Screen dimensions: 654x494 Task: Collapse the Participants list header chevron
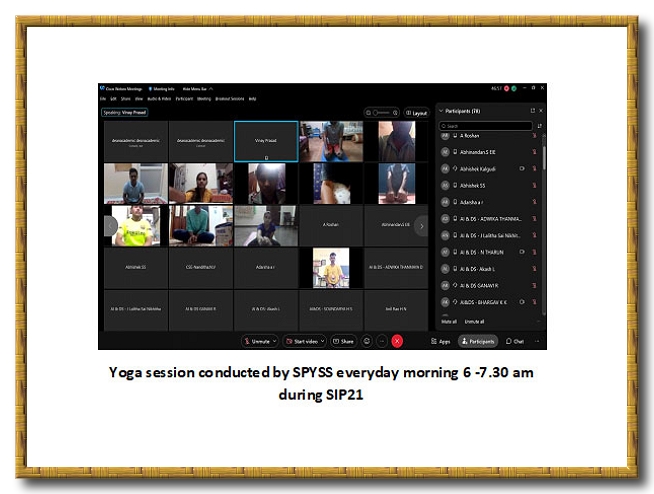click(x=439, y=111)
